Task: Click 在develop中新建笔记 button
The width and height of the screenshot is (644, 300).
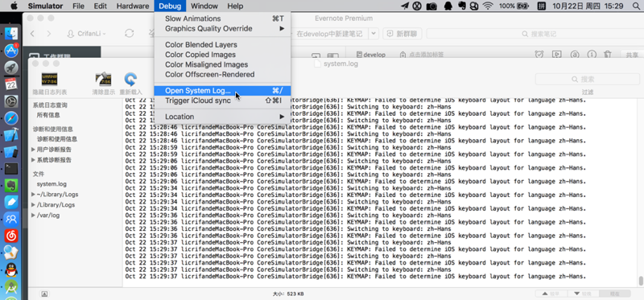Action: tap(329, 34)
